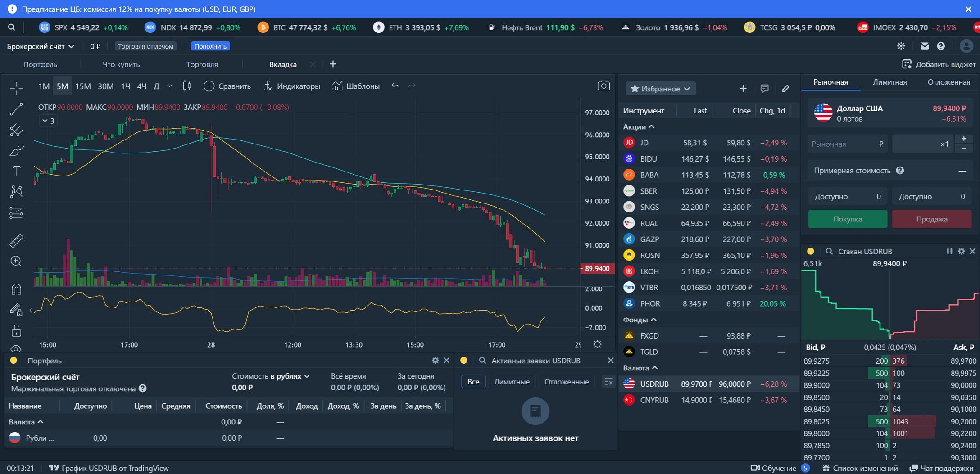
Task: Open the Сравнить compare tool
Action: pyautogui.click(x=227, y=86)
